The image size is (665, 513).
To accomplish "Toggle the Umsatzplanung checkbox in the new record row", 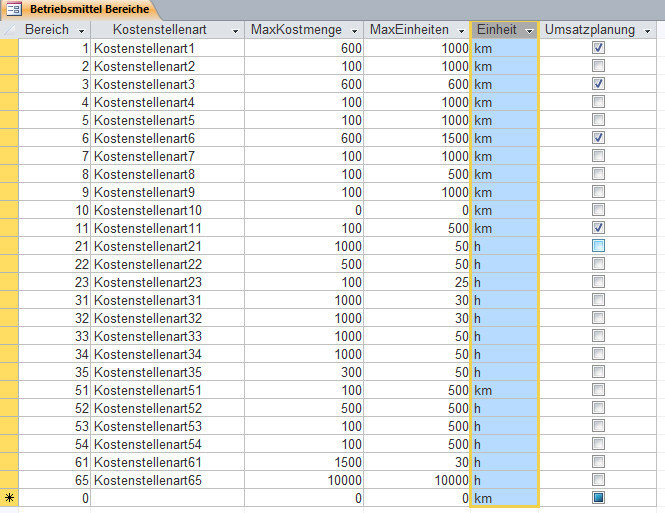I will tap(598, 497).
